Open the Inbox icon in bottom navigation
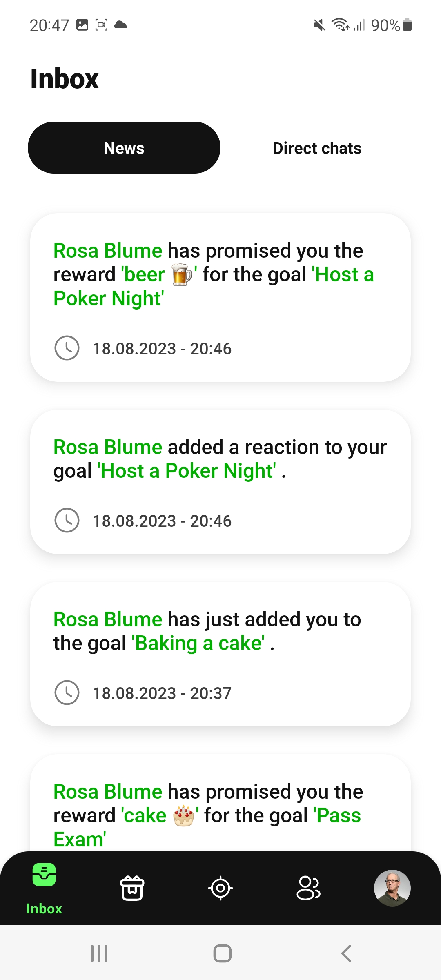This screenshot has height=980, width=441. click(44, 875)
